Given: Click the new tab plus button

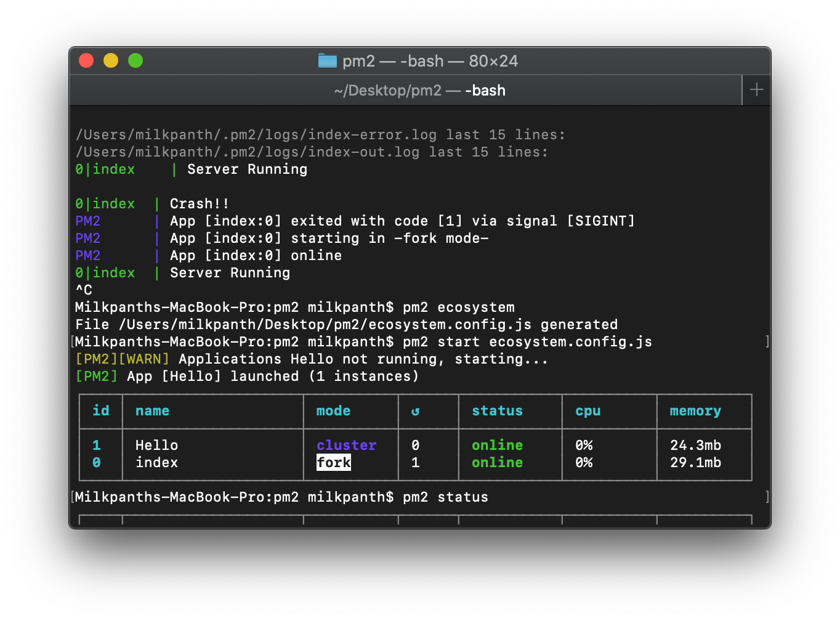Looking at the screenshot, I should pyautogui.click(x=756, y=90).
